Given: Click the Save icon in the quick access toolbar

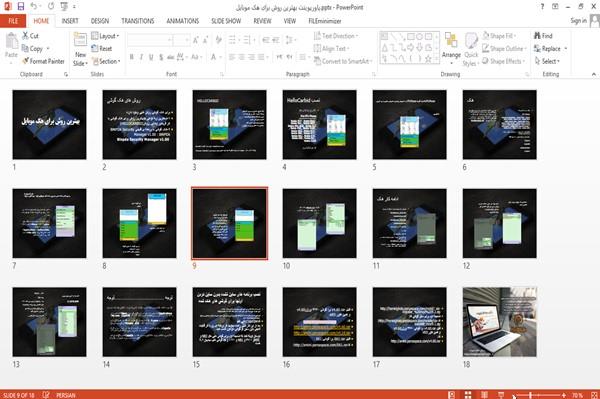Looking at the screenshot, I should click(x=21, y=7).
